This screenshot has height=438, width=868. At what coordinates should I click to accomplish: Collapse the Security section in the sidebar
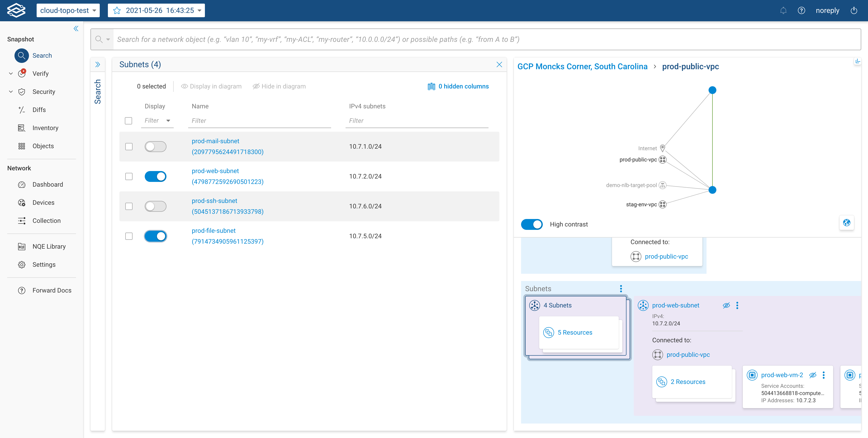coord(10,91)
